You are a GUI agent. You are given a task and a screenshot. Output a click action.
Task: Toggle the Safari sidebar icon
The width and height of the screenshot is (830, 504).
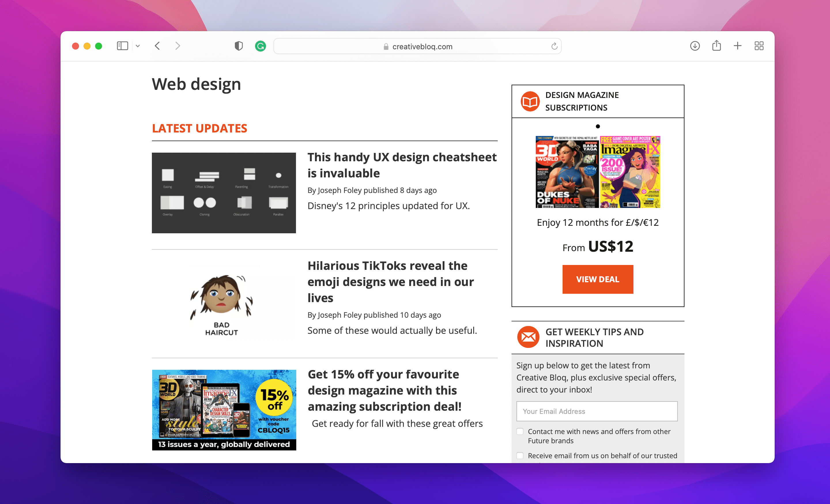click(x=122, y=46)
